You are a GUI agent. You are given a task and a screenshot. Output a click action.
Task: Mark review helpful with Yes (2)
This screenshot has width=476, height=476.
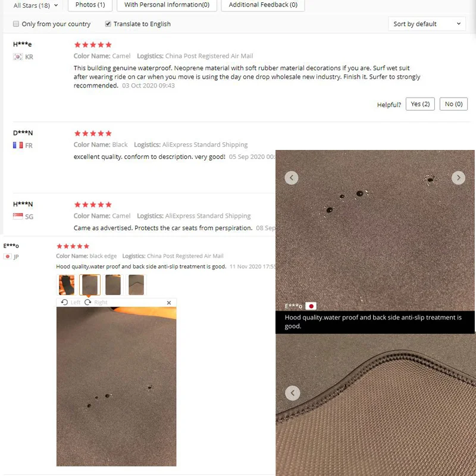click(420, 104)
